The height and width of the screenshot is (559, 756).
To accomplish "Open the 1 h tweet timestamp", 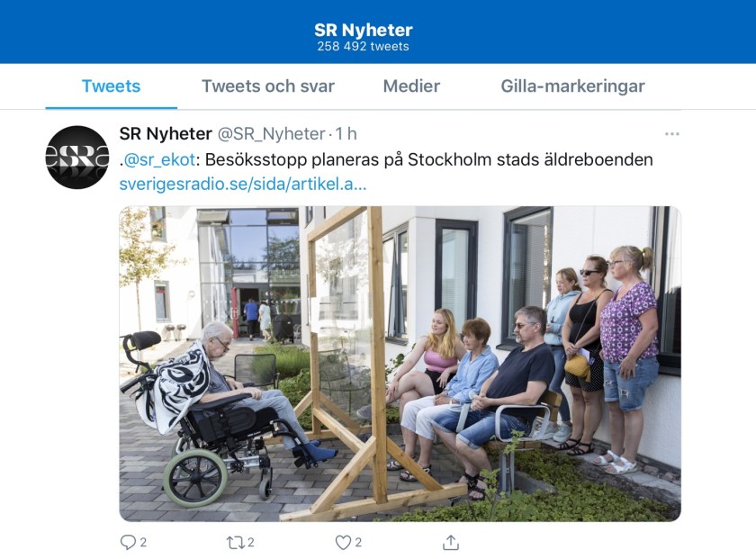I will (x=346, y=133).
